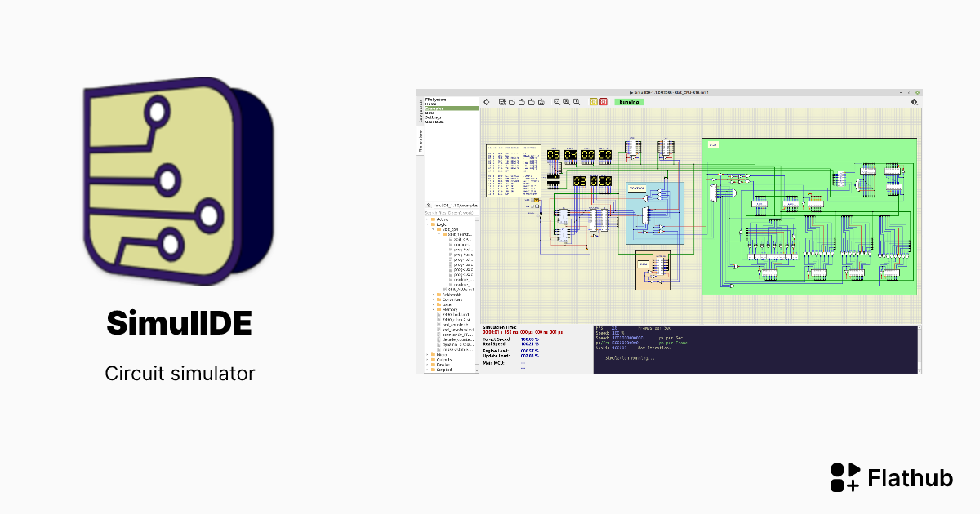Create a new circuit with the toolbar icon

click(514, 100)
